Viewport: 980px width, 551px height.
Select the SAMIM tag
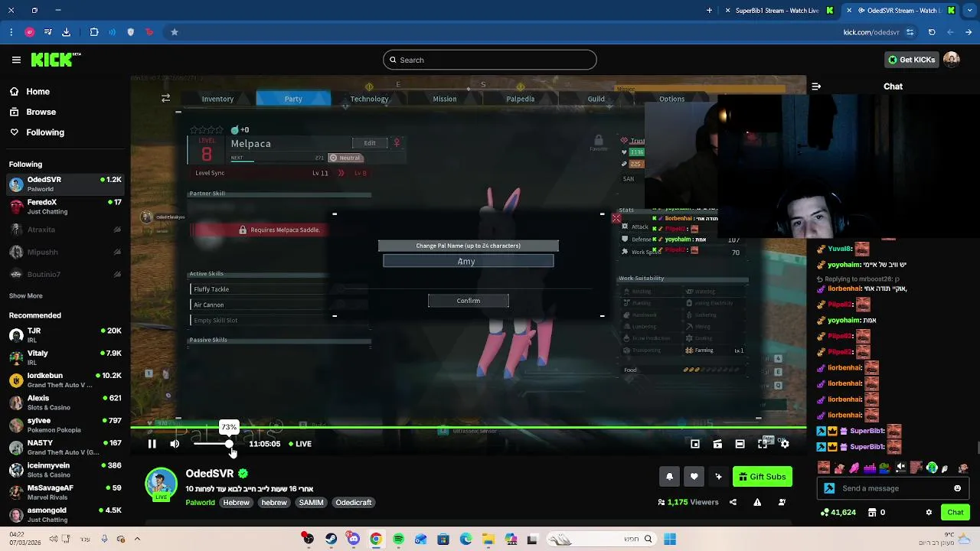click(311, 503)
